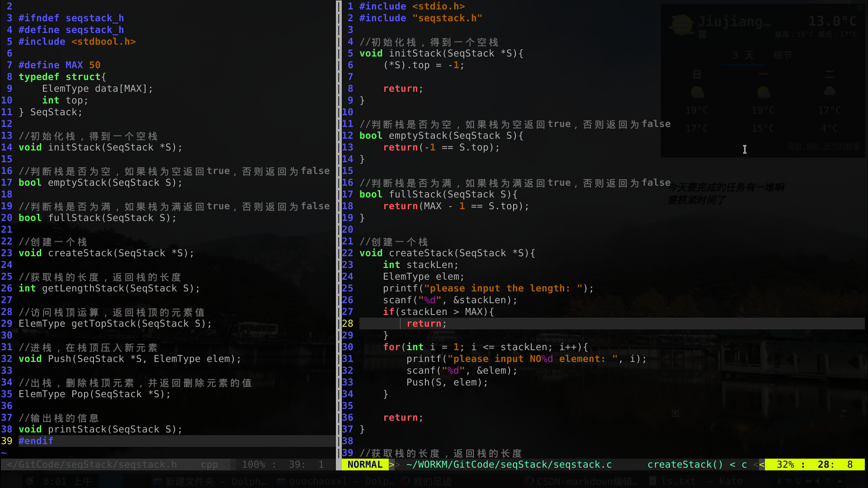Click 'if(stackLen > MAX){' line
Image resolution: width=868 pixels, height=488 pixels.
[439, 312]
